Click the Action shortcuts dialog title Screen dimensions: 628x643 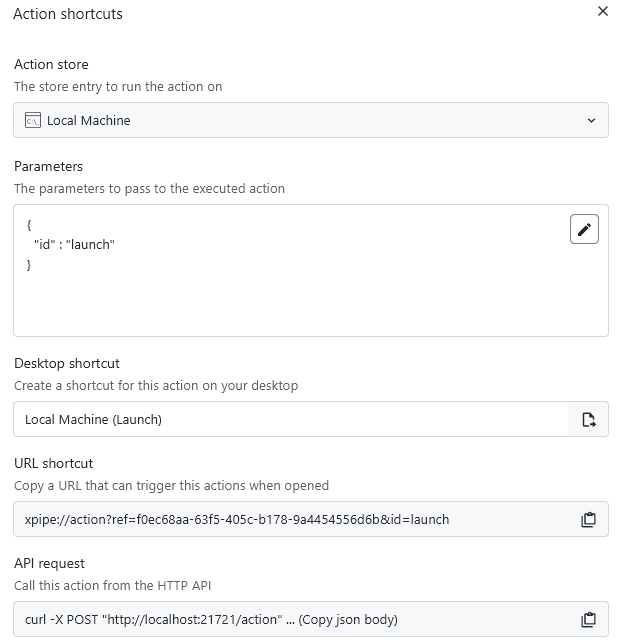68,15
